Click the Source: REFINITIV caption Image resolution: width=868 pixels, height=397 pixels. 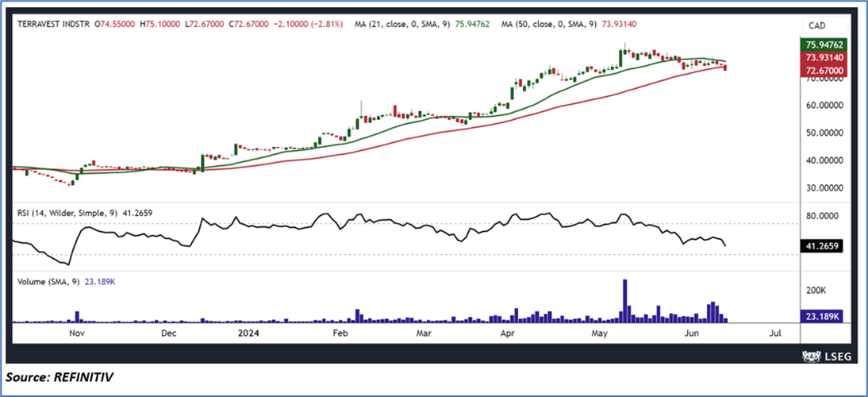pos(61,378)
